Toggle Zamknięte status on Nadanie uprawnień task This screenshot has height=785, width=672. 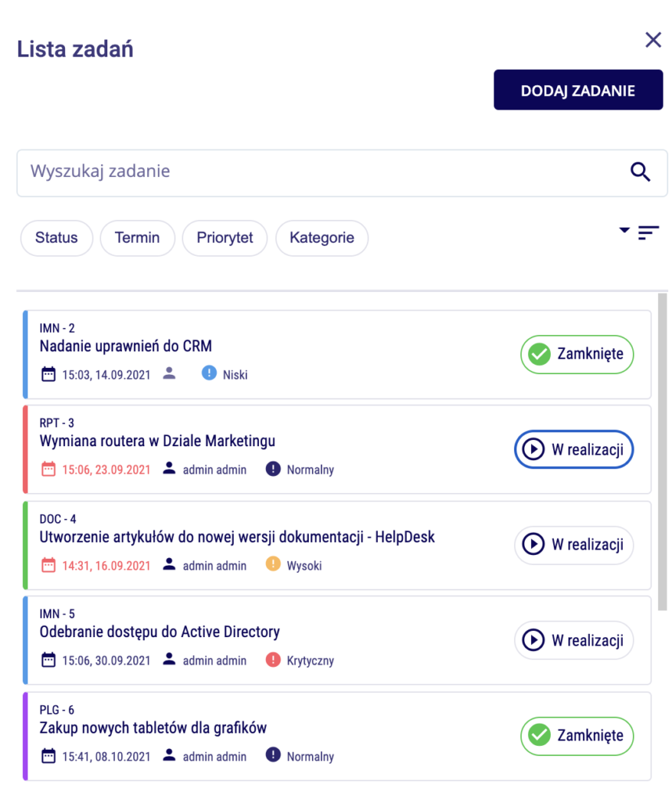click(x=577, y=354)
